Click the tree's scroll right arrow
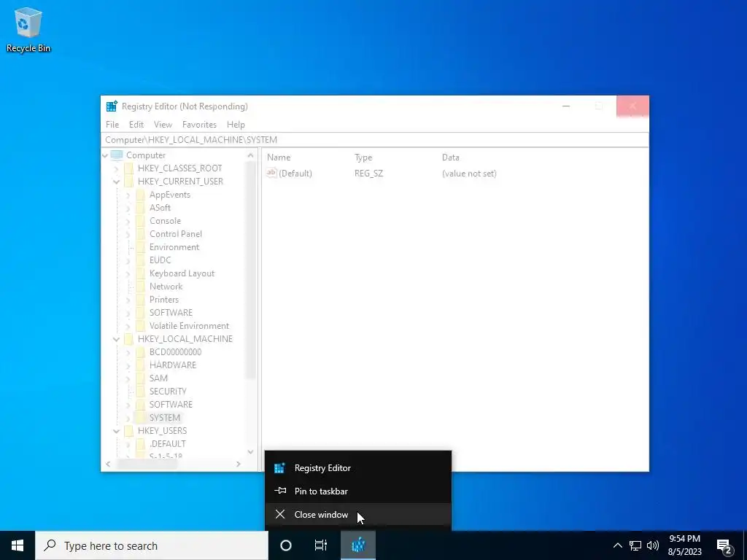747x560 pixels. point(239,464)
